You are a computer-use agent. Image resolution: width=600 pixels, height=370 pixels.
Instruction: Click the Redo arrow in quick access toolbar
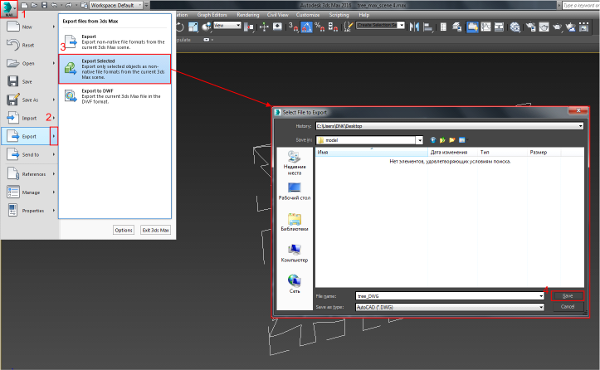pos(68,5)
